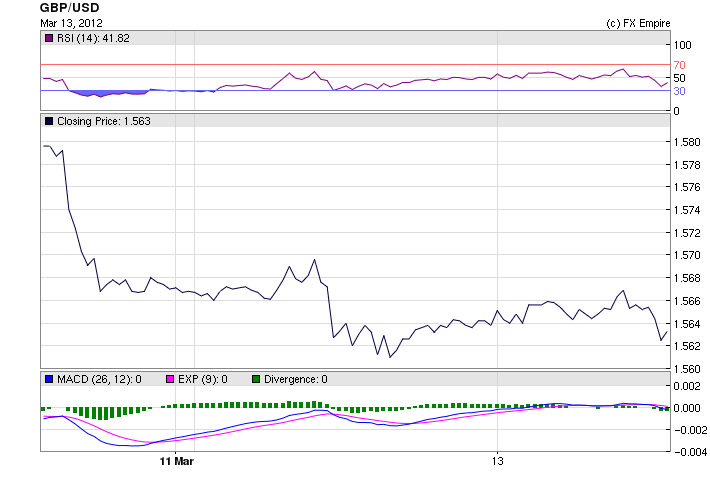Click the date Mar 13, 2012
710x487 pixels.
click(x=71, y=23)
